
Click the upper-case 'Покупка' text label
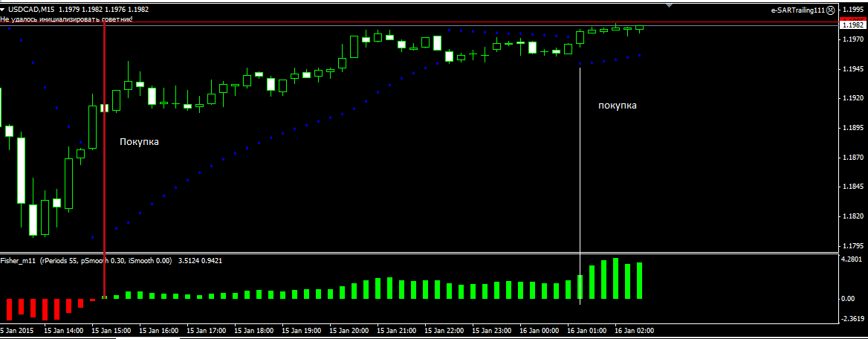pyautogui.click(x=140, y=142)
